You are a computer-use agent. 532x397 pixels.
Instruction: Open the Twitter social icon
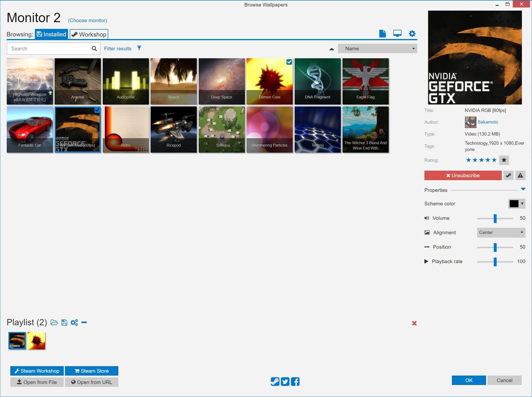[285, 381]
